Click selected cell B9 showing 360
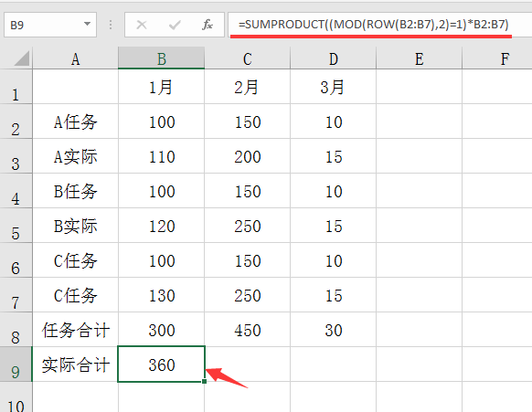The height and width of the screenshot is (412, 532). pyautogui.click(x=162, y=364)
